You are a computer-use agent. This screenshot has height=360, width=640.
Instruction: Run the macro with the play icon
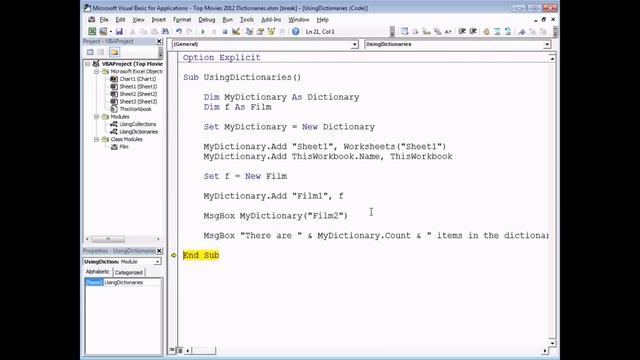(x=203, y=31)
